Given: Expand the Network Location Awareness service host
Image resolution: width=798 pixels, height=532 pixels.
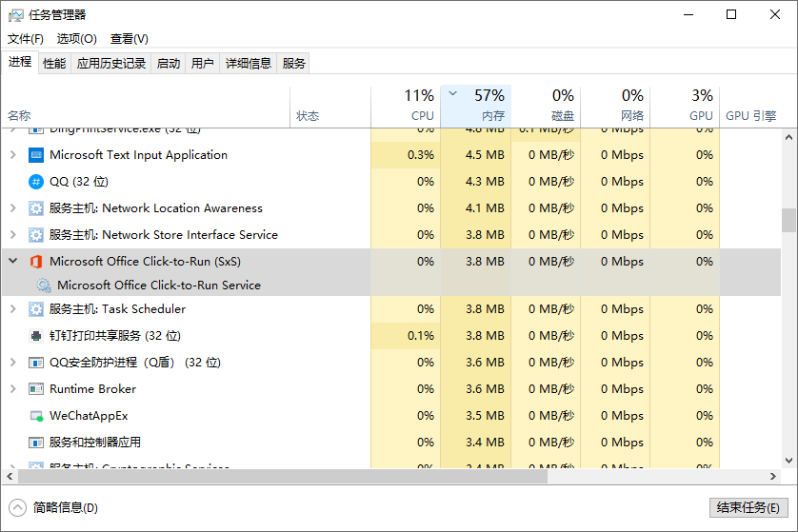Looking at the screenshot, I should (12, 208).
